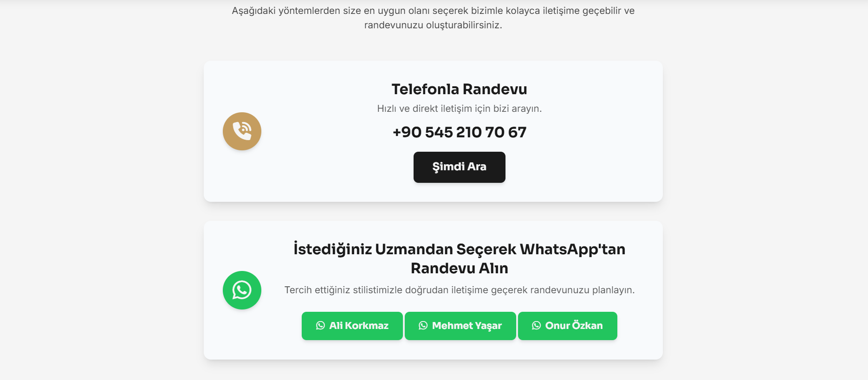This screenshot has width=868, height=380.
Task: Click the Telefonla Randevu heading
Action: 460,89
